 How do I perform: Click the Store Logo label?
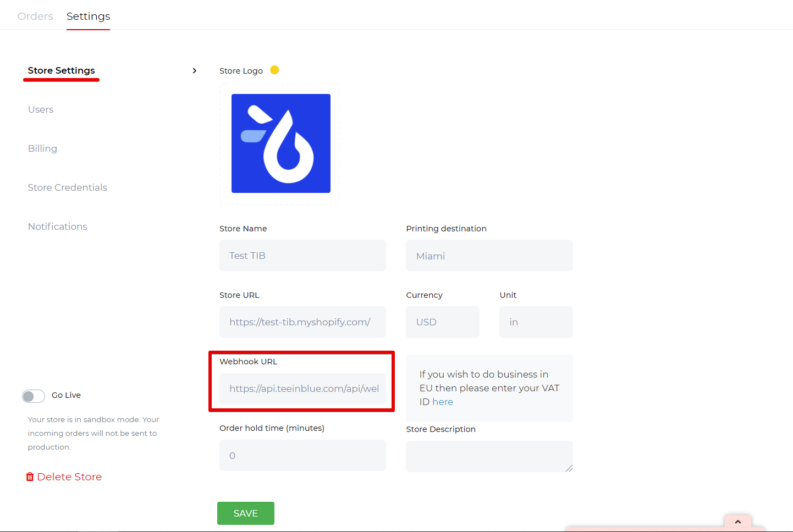241,71
